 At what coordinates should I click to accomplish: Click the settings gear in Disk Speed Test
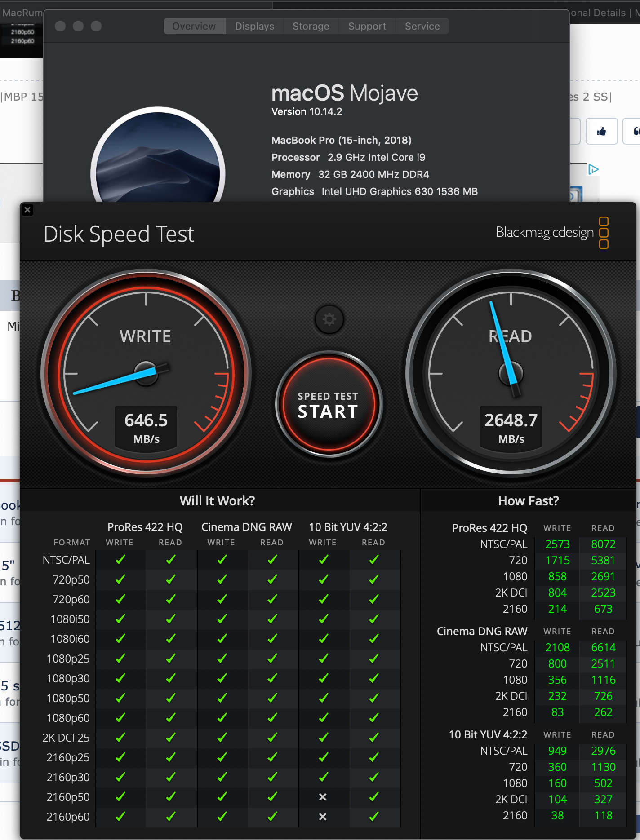tap(329, 319)
